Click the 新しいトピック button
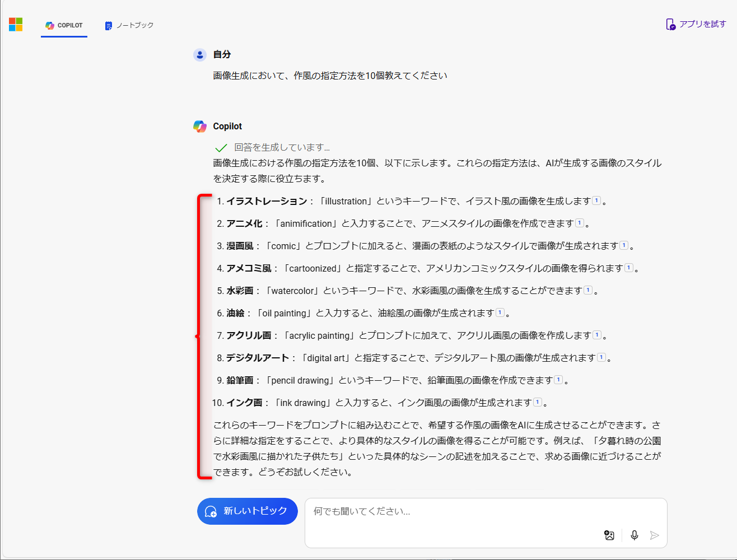Viewport: 737px width, 560px height. [x=247, y=511]
